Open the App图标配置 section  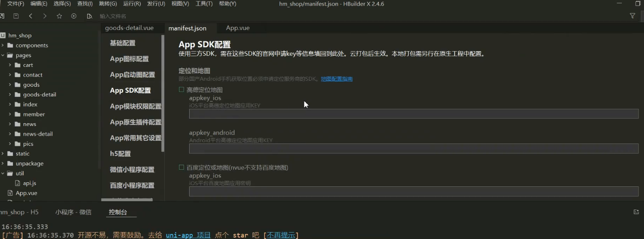(x=129, y=59)
